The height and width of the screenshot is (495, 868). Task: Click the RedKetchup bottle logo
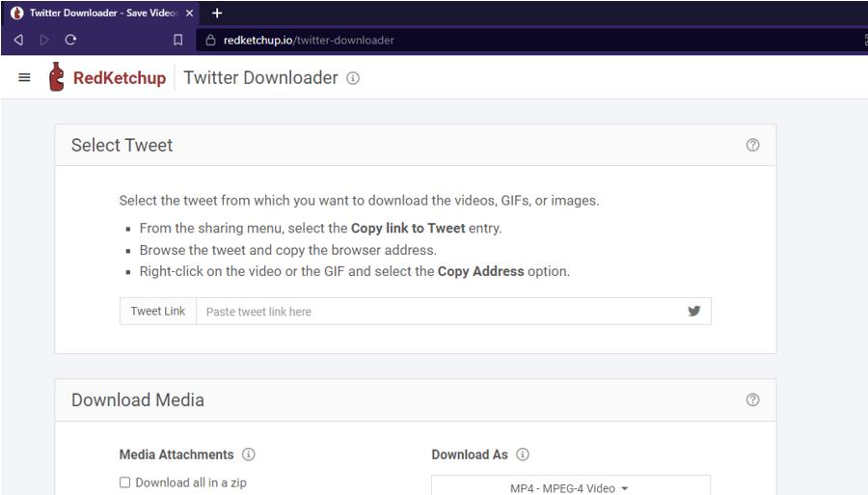point(57,76)
